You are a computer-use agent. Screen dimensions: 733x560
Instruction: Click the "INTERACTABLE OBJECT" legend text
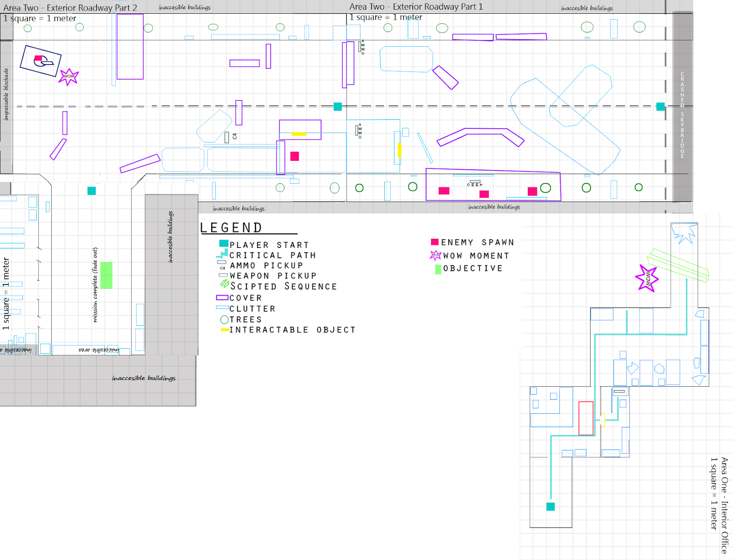(x=293, y=330)
